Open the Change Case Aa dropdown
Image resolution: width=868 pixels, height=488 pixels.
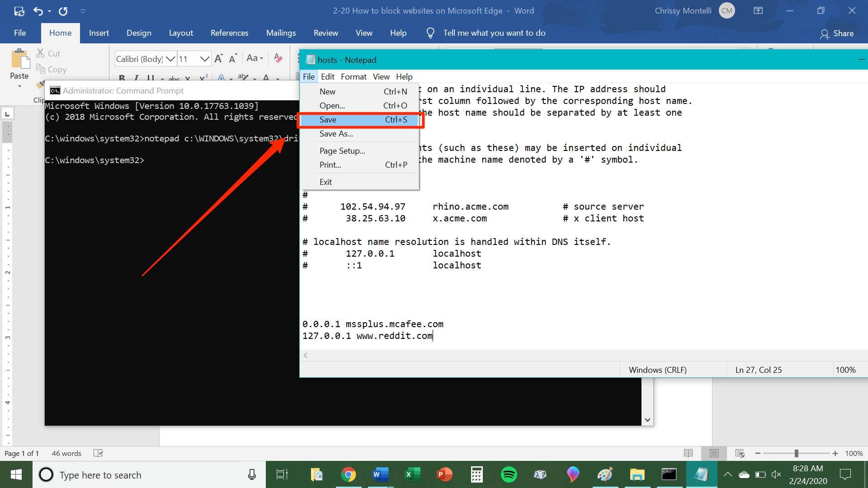click(x=255, y=58)
